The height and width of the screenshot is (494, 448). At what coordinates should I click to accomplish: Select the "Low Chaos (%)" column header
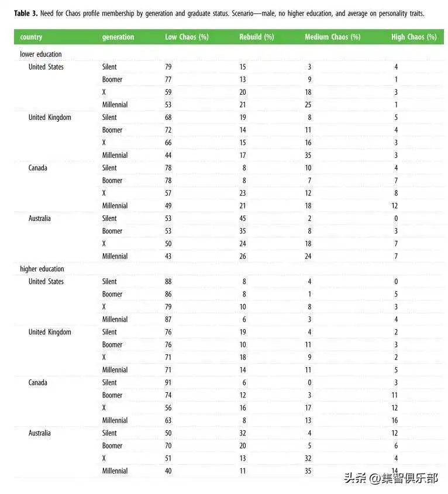(x=187, y=37)
